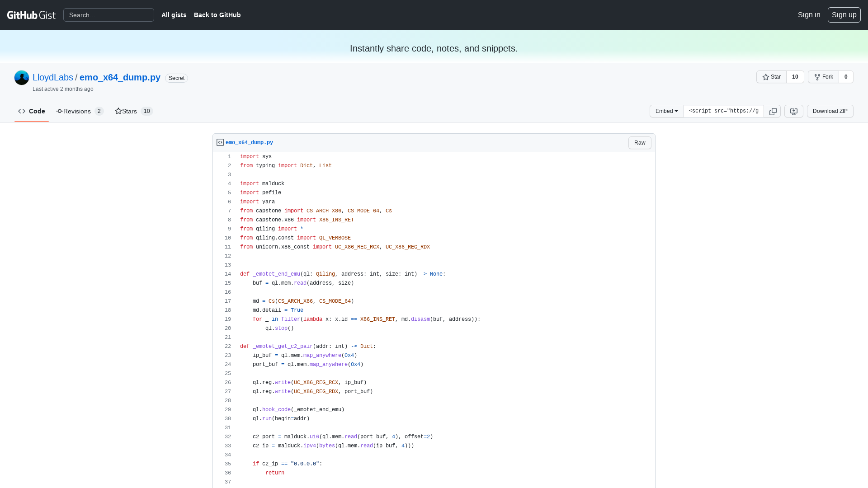Click 'Last active 2 months ago' text
Screen dimensions: 868x488
point(63,89)
